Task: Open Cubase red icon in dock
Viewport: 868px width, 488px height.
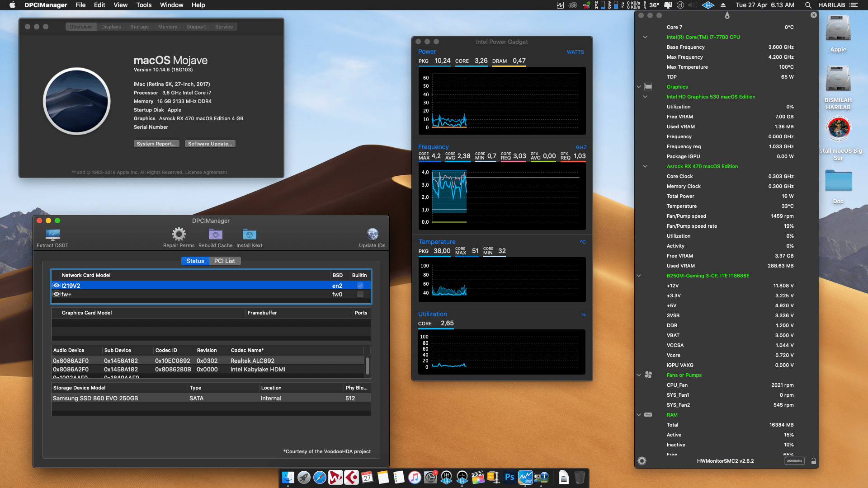Action: click(351, 477)
